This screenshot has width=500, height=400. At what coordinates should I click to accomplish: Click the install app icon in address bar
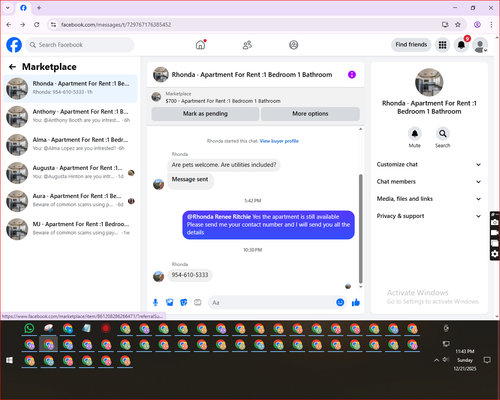coord(445,25)
